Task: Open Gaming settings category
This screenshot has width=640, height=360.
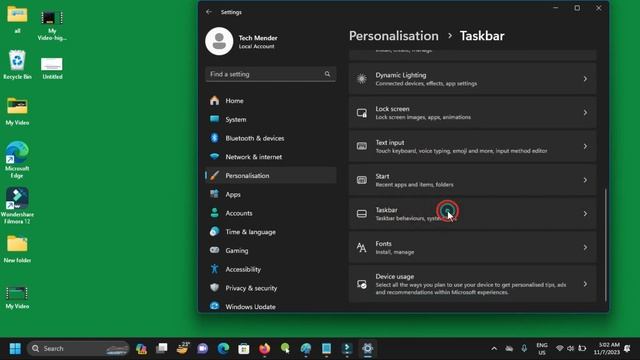Action: pos(271,251)
